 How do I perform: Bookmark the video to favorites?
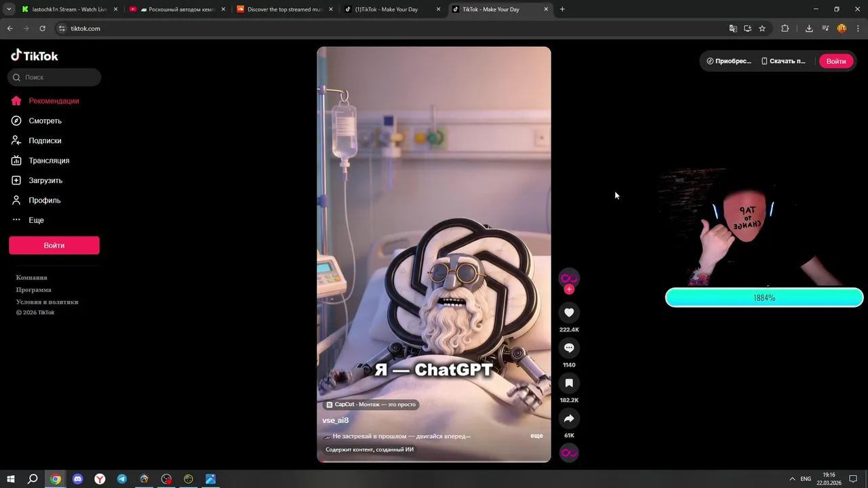(x=569, y=383)
